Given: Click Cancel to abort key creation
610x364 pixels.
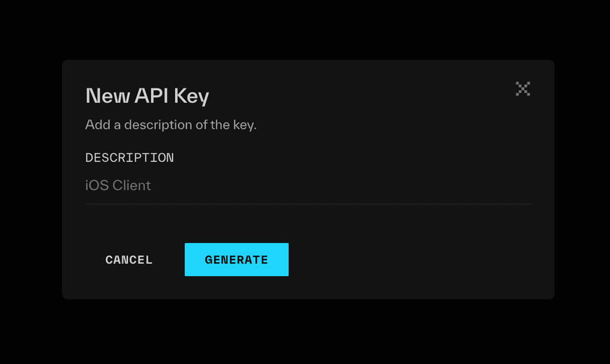Looking at the screenshot, I should (x=129, y=260).
